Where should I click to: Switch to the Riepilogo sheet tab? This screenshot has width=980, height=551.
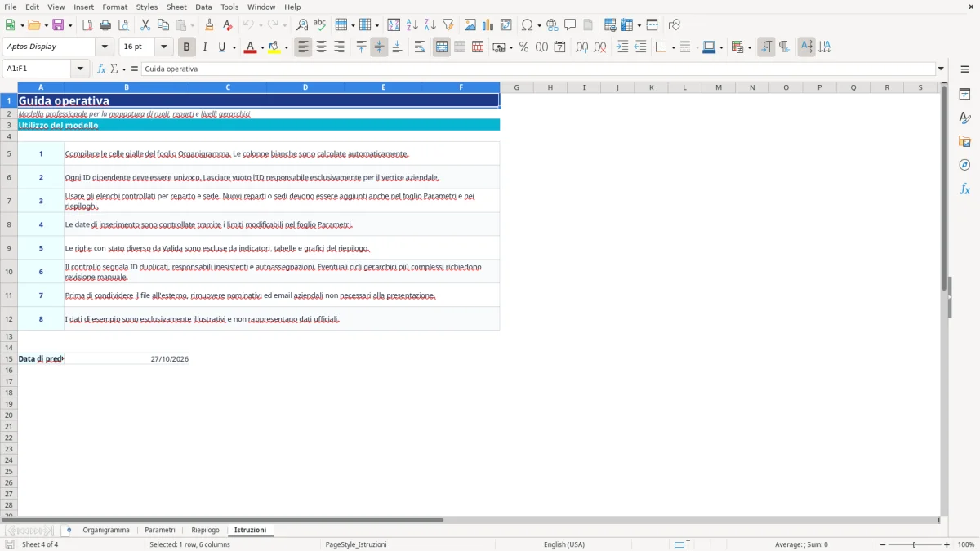205,530
